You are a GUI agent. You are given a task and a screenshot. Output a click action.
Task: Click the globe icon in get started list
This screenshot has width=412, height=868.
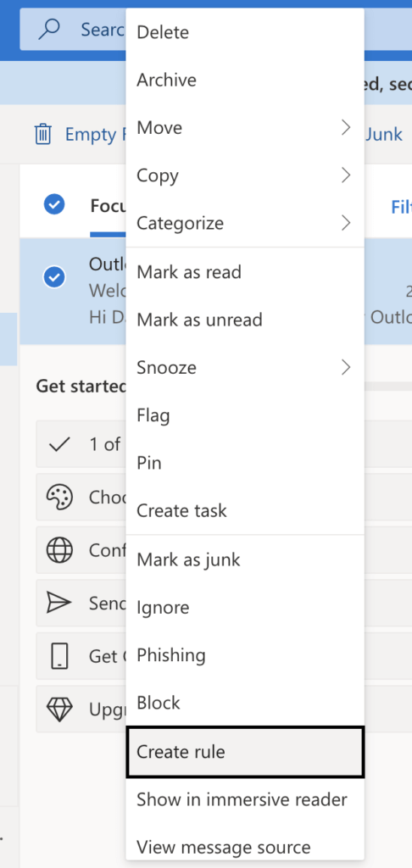tap(59, 550)
